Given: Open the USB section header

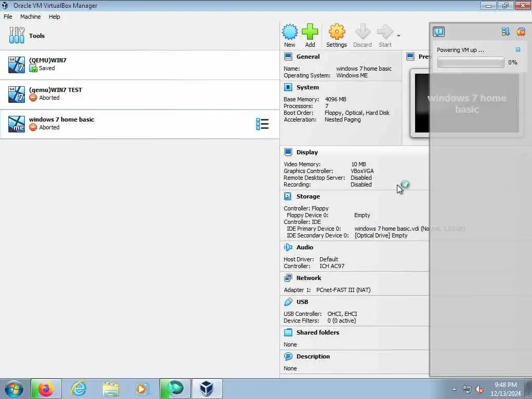Looking at the screenshot, I should click(x=302, y=302).
